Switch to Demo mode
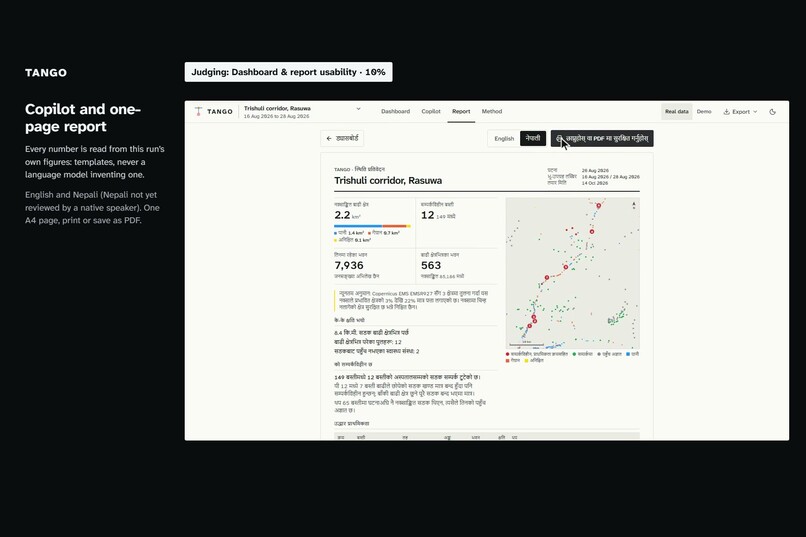The image size is (806, 537). 704,112
